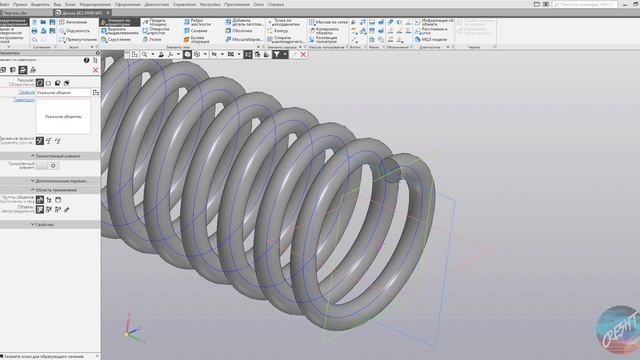Viewport: 640px width, 360px height.
Task: Click the Вырезать выдавливанием tool
Action: pyautogui.click(x=120, y=31)
